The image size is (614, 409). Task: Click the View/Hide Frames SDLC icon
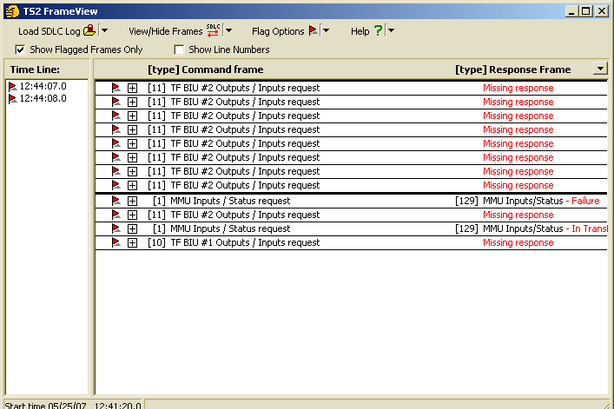(214, 31)
